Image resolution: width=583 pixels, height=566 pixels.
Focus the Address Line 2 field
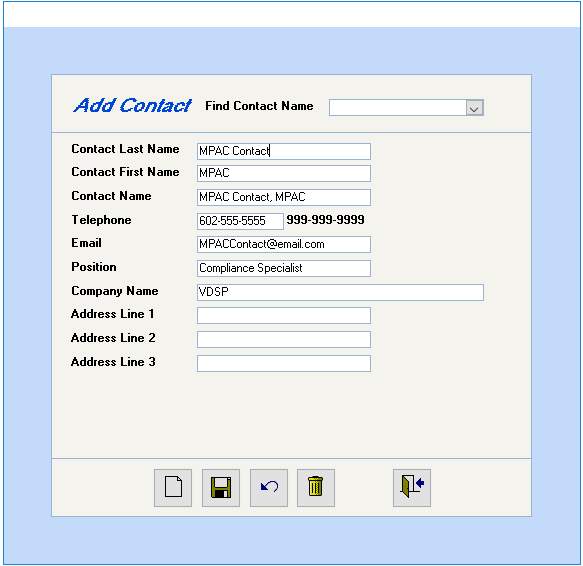pyautogui.click(x=284, y=340)
